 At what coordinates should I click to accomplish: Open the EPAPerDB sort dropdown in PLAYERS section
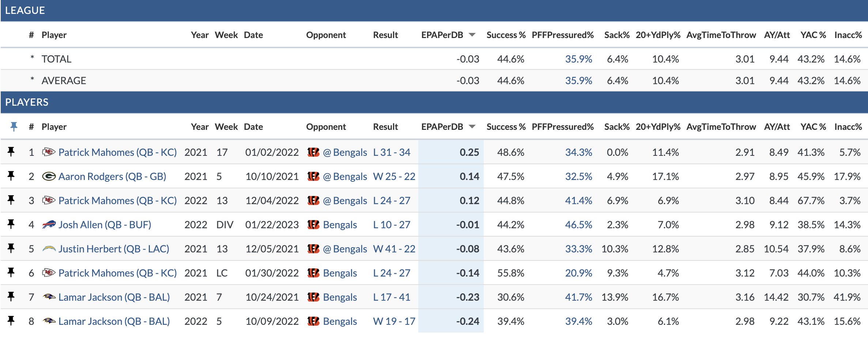(x=473, y=127)
